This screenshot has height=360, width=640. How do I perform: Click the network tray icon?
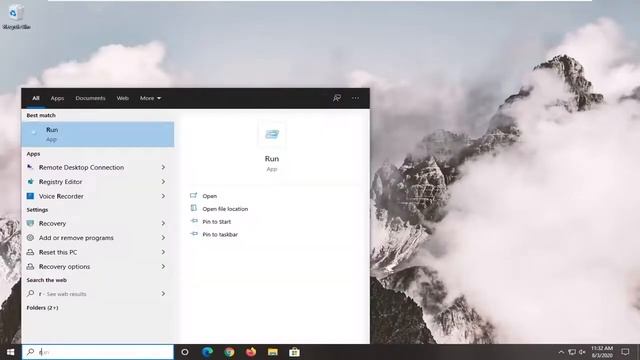pyautogui.click(x=572, y=352)
